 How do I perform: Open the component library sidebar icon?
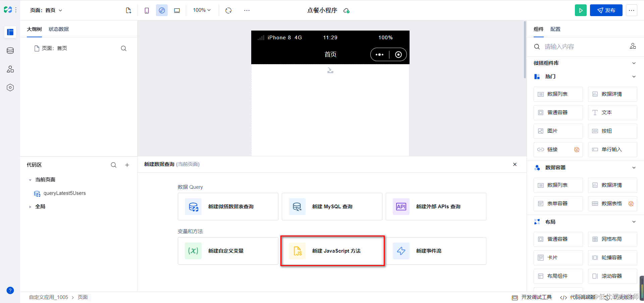pyautogui.click(x=10, y=69)
